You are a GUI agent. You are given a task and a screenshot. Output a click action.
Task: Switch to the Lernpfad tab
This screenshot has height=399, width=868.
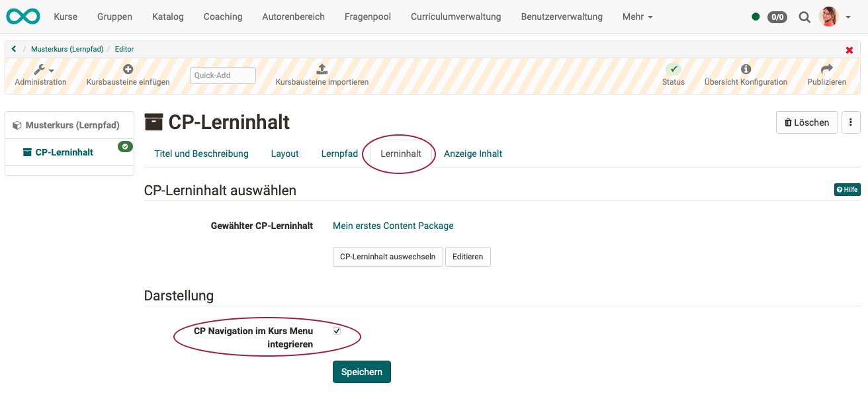(x=339, y=154)
